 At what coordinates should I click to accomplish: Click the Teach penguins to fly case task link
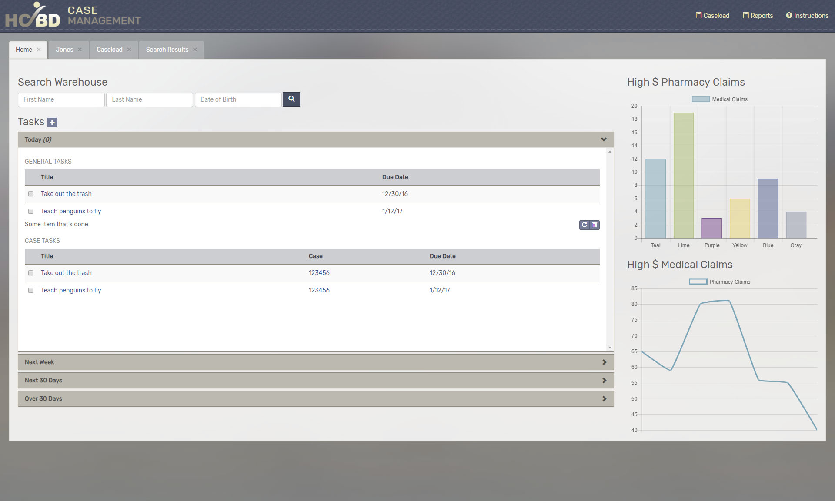(x=70, y=290)
